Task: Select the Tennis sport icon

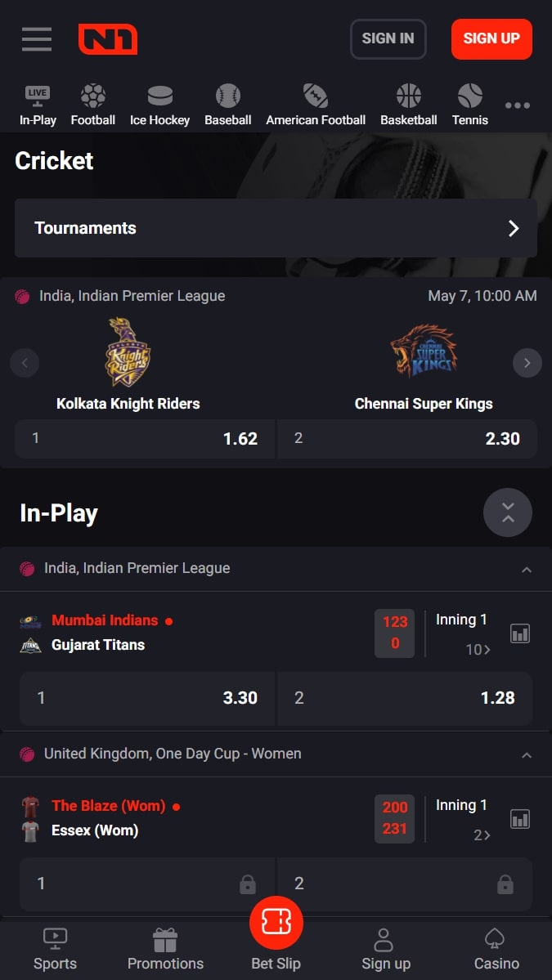Action: click(x=469, y=96)
